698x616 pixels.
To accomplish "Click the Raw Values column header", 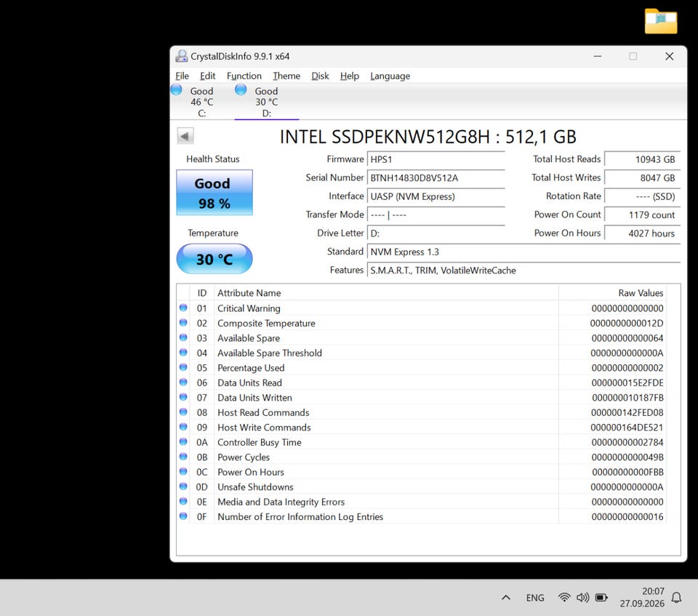I will click(612, 293).
